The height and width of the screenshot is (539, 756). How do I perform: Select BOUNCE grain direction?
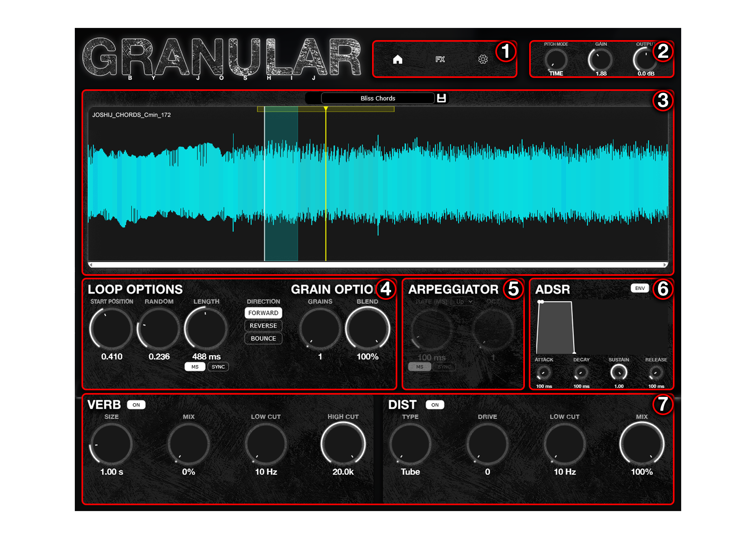pyautogui.click(x=263, y=338)
